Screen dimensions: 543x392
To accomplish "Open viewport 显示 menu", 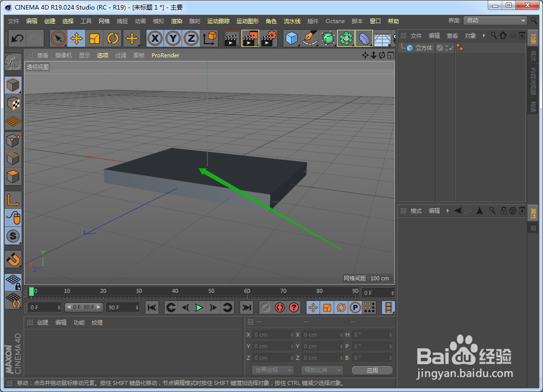I will tap(85, 55).
